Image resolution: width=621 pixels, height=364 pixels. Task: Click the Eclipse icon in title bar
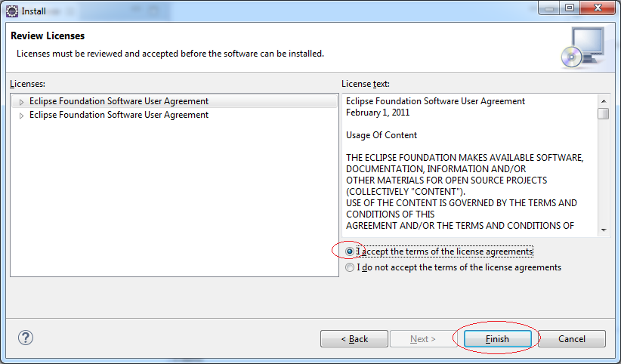(x=12, y=11)
